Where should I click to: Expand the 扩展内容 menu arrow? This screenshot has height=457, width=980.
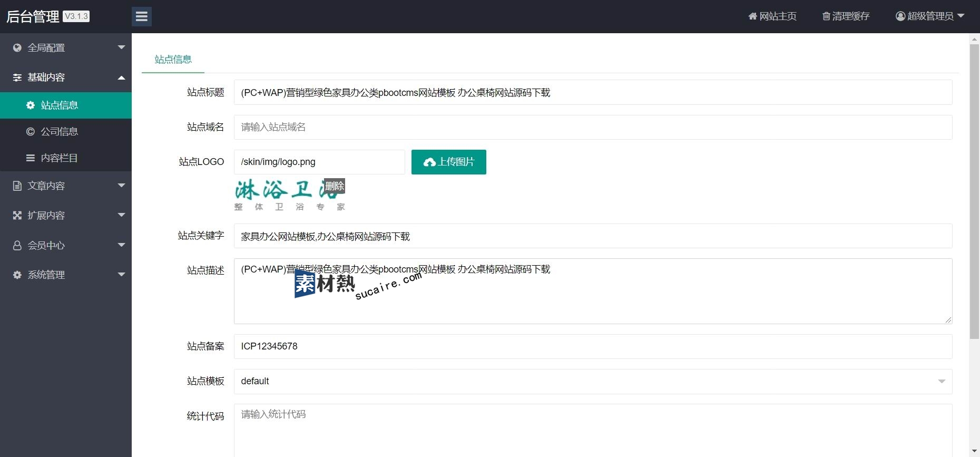[x=122, y=215]
